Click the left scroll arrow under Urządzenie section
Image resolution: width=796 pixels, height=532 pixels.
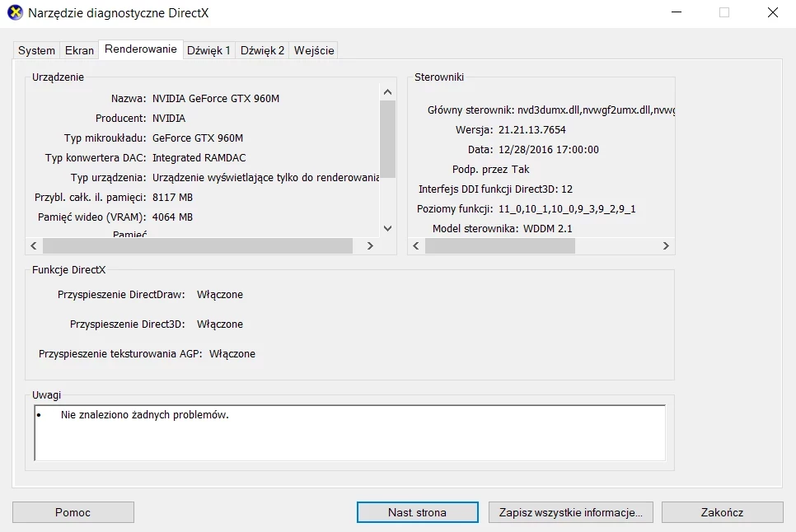coord(33,245)
